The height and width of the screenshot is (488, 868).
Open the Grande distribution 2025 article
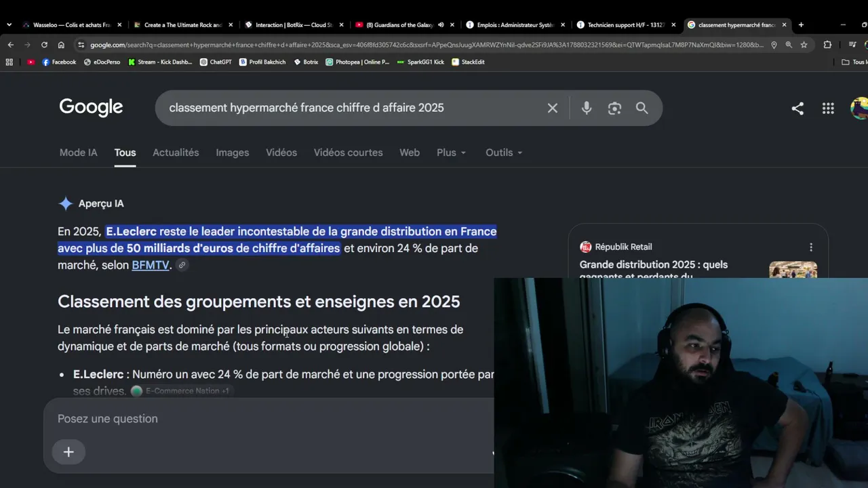pos(654,270)
